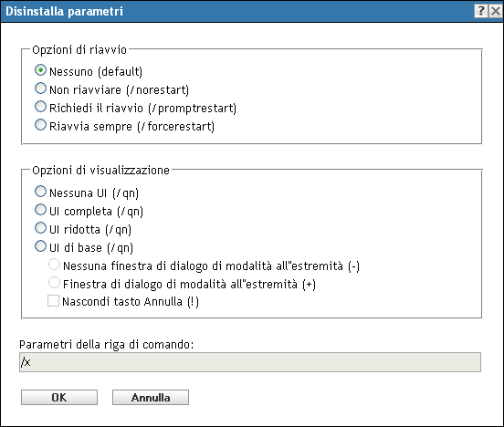Viewport: 504px width, 427px height.
Task: Select Richiedi il riavvio (/promptrestart)
Action: point(40,107)
